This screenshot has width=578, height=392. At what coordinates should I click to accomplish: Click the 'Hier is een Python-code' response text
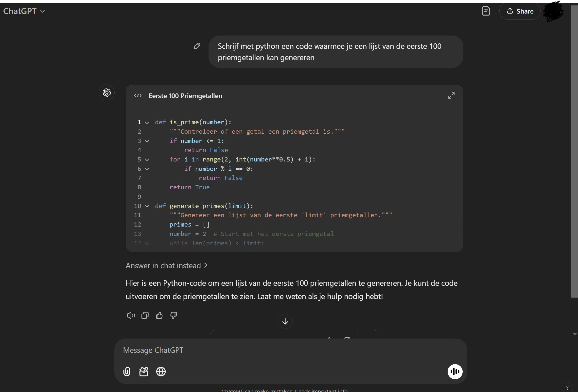pyautogui.click(x=292, y=290)
